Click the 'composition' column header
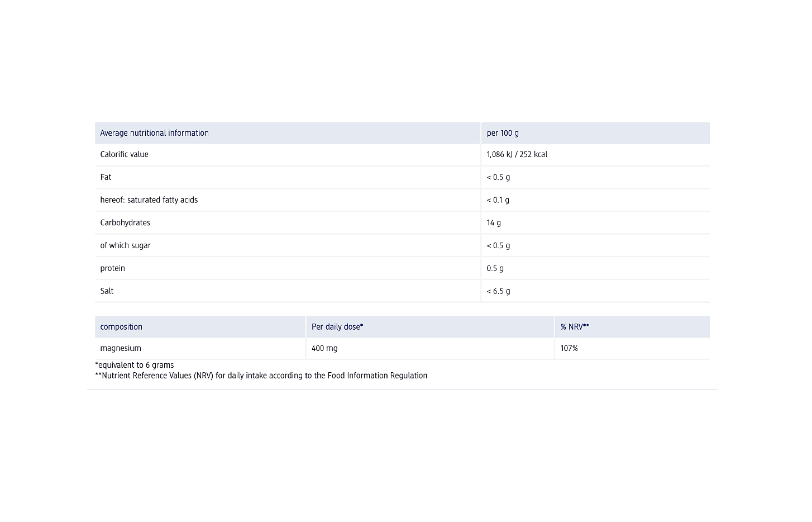Screen dimensions: 812x522 click(x=121, y=327)
